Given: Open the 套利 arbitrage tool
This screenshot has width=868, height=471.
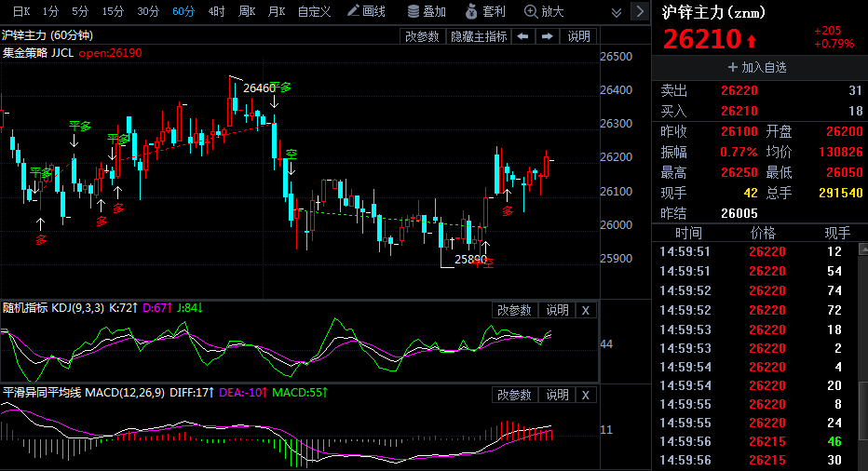Looking at the screenshot, I should 485,12.
